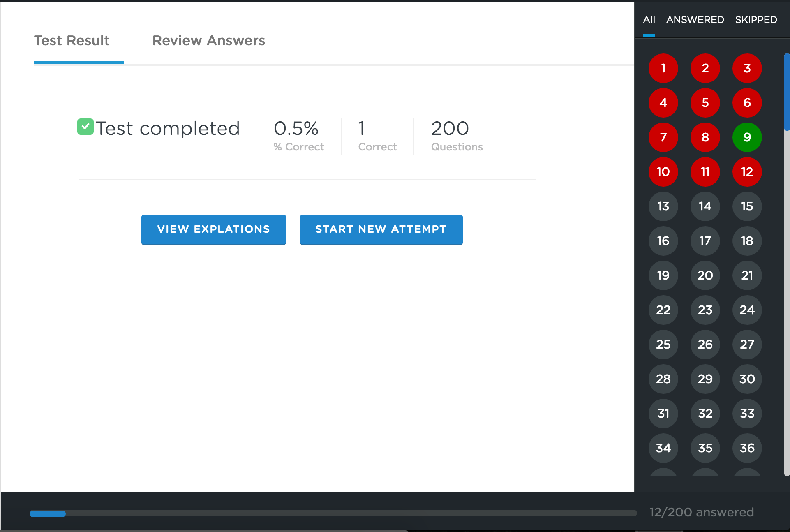Navigate to question 33
The image size is (790, 532).
pyautogui.click(x=747, y=414)
